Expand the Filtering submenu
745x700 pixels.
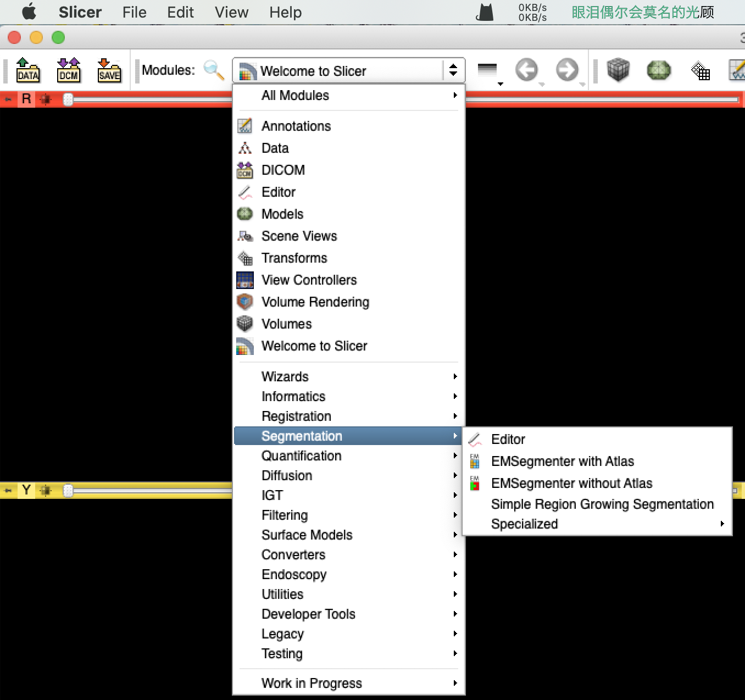click(349, 515)
